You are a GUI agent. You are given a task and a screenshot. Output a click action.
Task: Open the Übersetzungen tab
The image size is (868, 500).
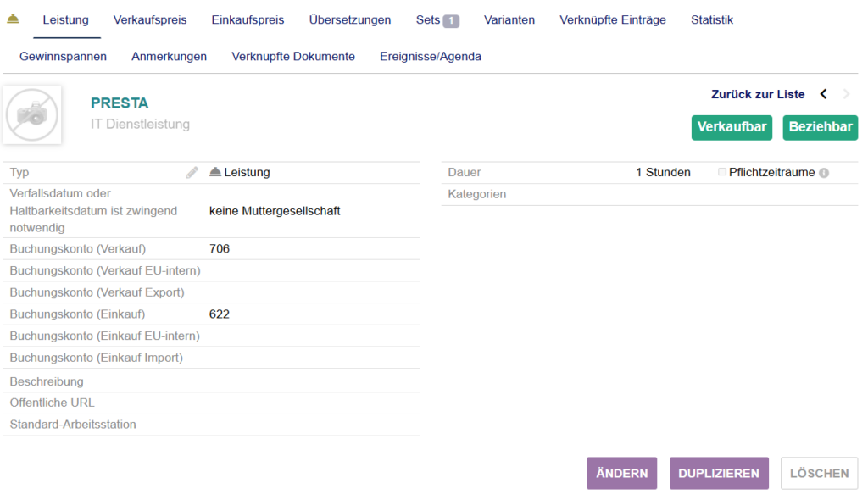tap(350, 19)
